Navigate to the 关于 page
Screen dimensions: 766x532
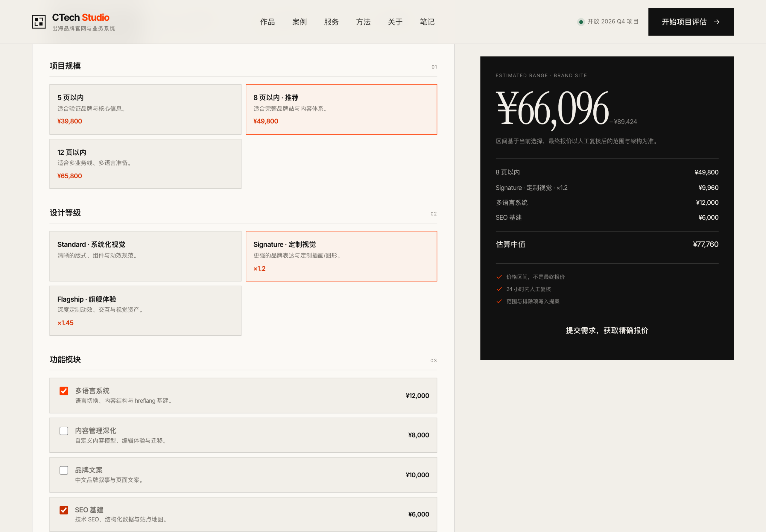[395, 22]
